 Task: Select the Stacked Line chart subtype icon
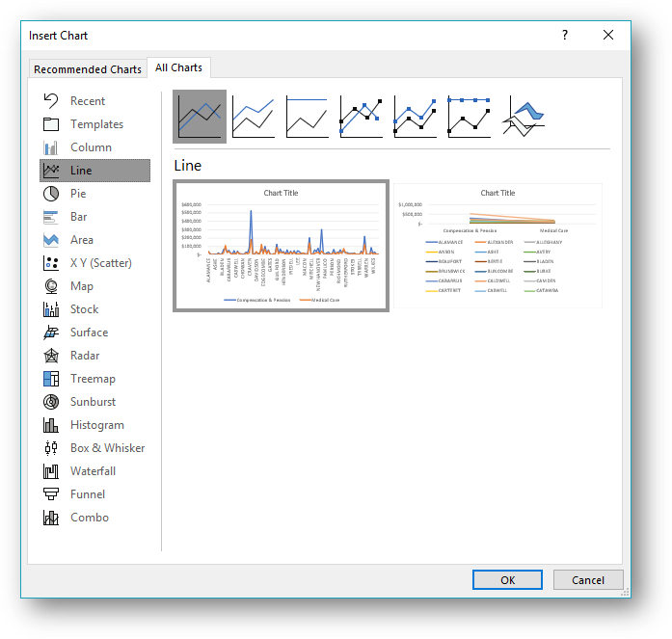coord(254,117)
